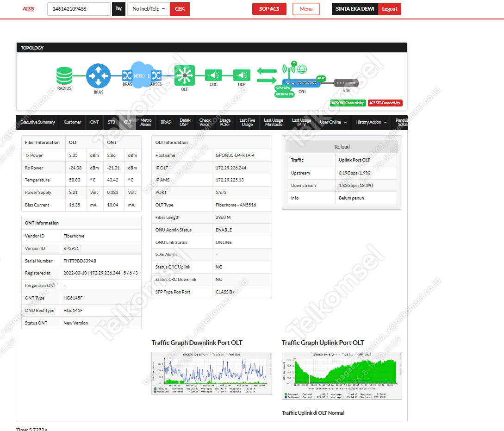The image size is (504, 431).
Task: Click the RADIUS database icon in topology
Action: click(64, 75)
